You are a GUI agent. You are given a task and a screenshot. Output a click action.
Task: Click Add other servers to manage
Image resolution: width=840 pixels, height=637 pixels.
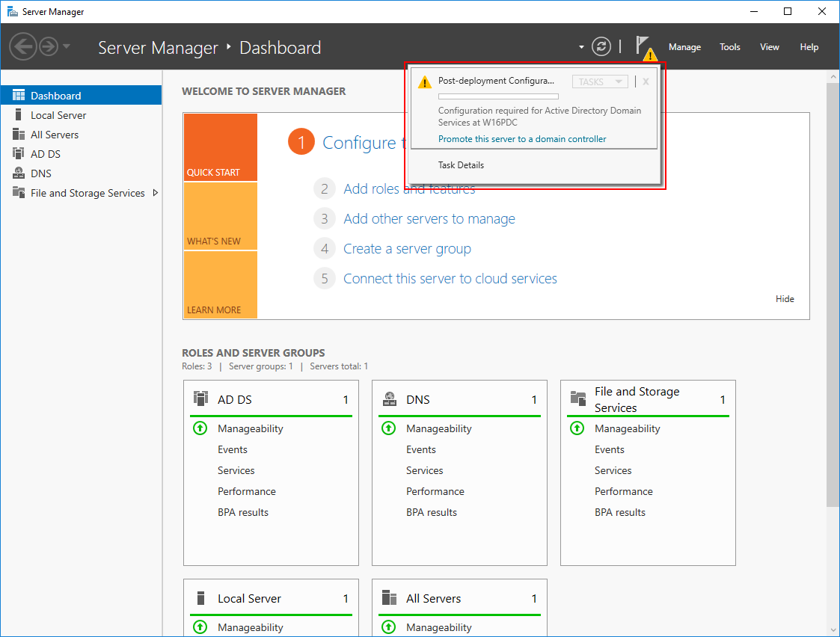pyautogui.click(x=429, y=219)
